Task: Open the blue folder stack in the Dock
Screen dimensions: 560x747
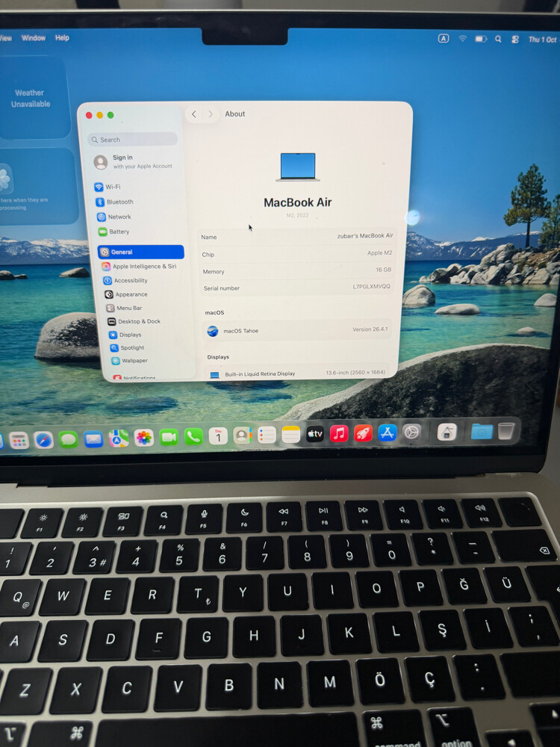Action: click(x=482, y=432)
